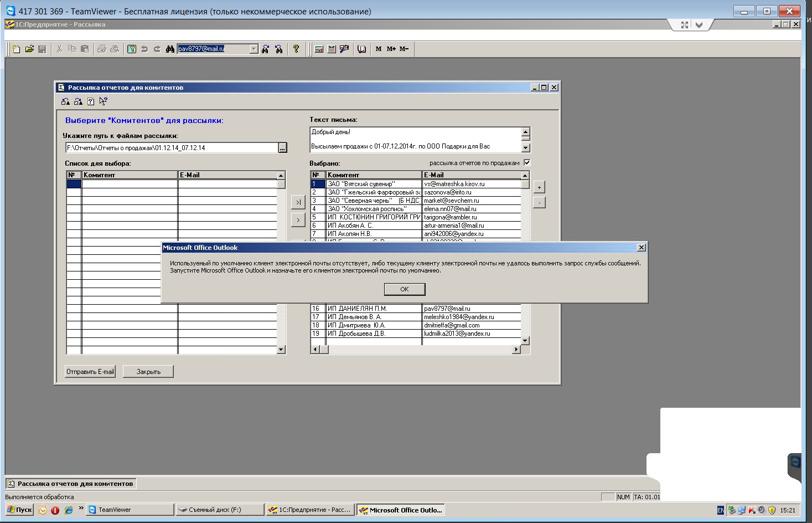The image size is (812, 523).
Task: Click the new document icon
Action: (16, 49)
